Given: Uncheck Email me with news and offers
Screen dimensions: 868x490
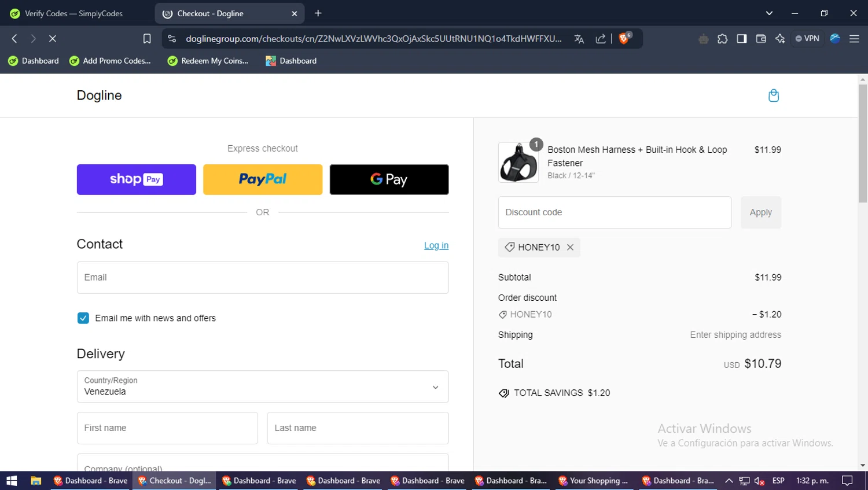Looking at the screenshot, I should (83, 318).
